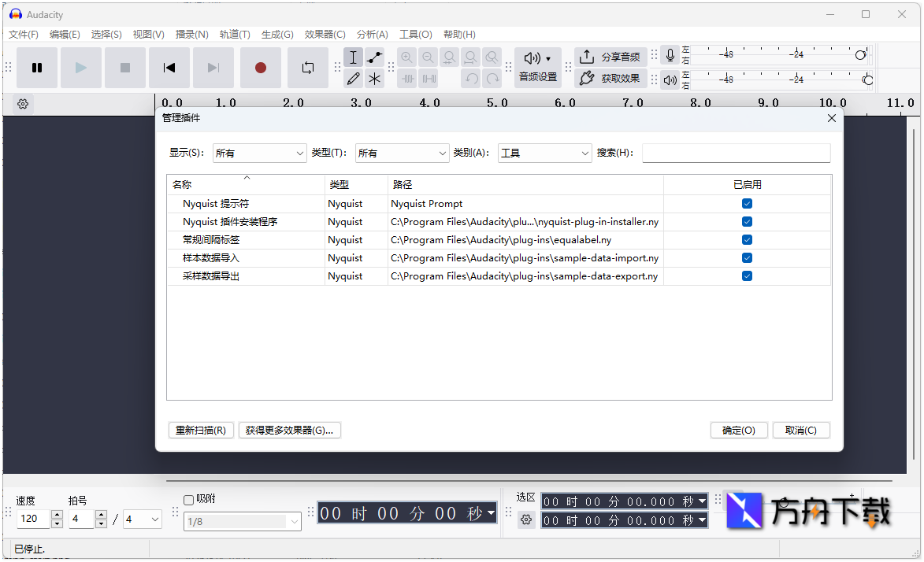Select the 常规间隔标签 plugin row name
The height and width of the screenshot is (562, 924).
[211, 240]
